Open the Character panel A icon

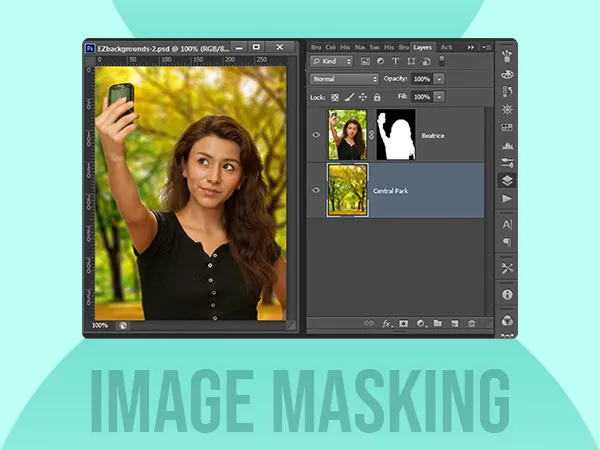507,225
